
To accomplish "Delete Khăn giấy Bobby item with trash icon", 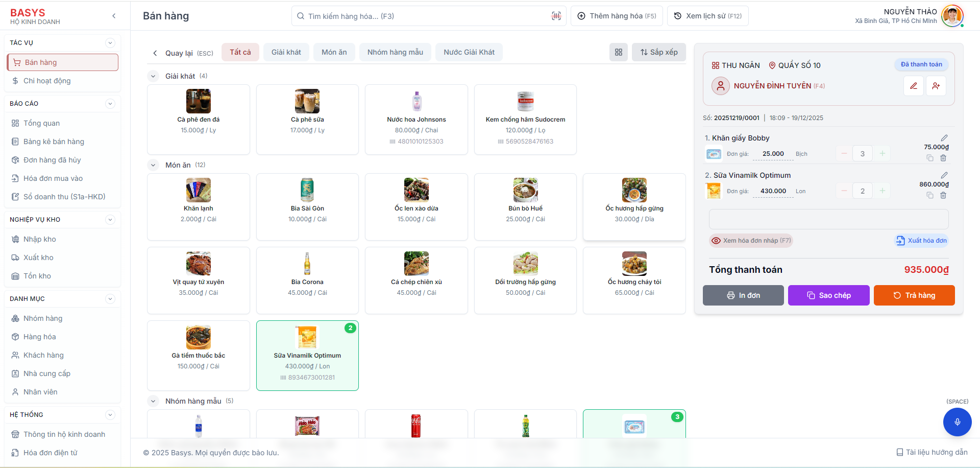I will [943, 158].
